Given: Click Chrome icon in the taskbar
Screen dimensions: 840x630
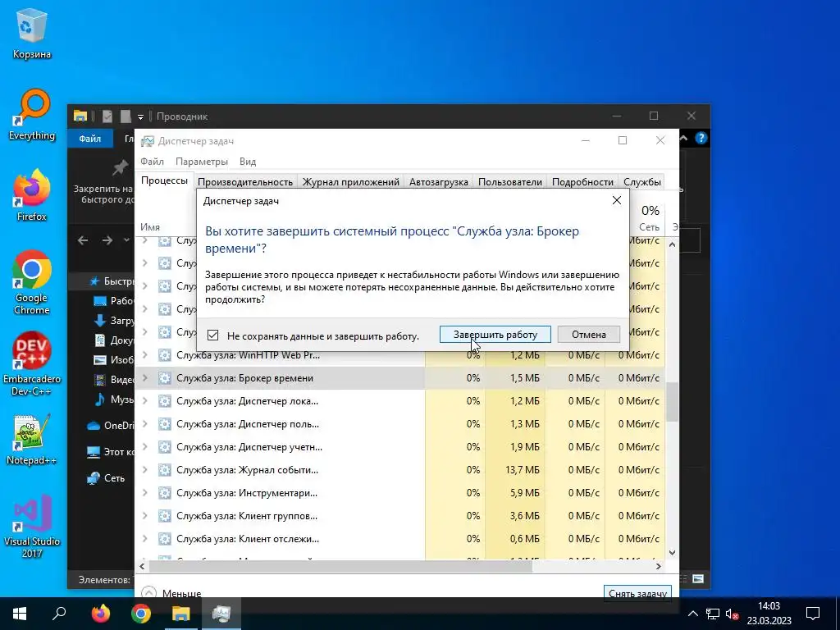Looking at the screenshot, I should pyautogui.click(x=141, y=614).
